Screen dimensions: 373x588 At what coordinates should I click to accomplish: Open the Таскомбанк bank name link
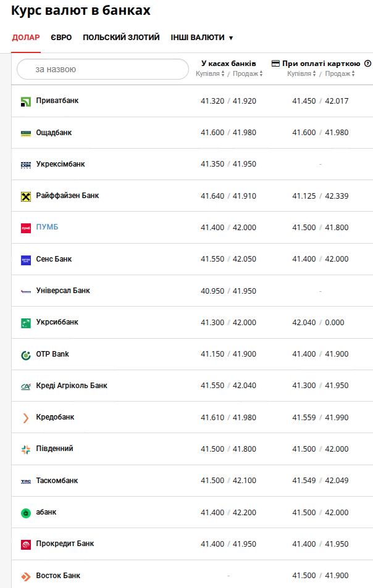point(57,481)
